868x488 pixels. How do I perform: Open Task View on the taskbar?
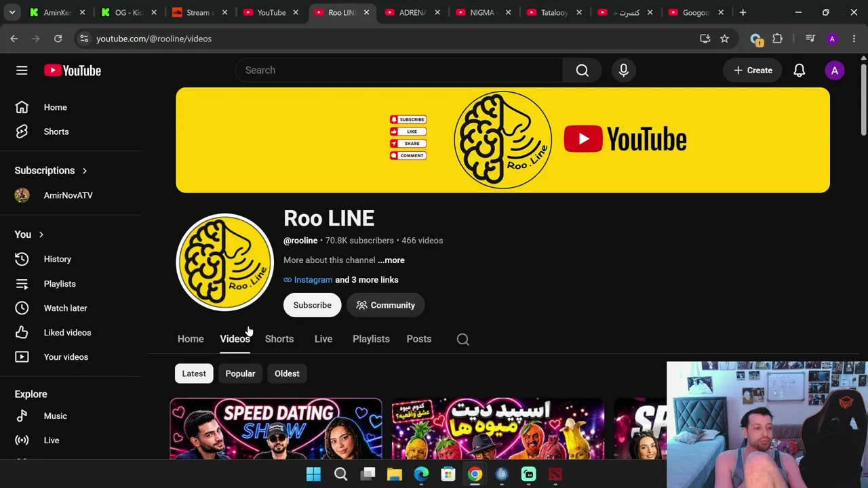(x=368, y=474)
